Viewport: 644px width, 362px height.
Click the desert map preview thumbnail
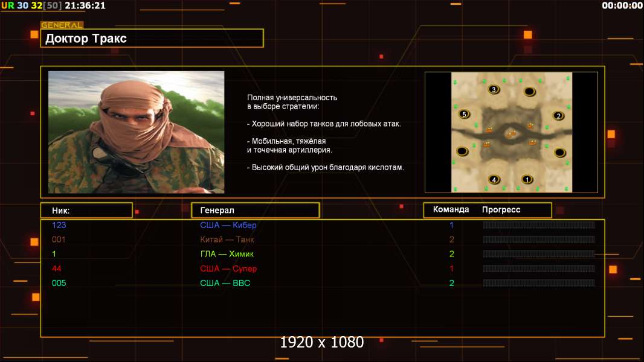tap(511, 132)
